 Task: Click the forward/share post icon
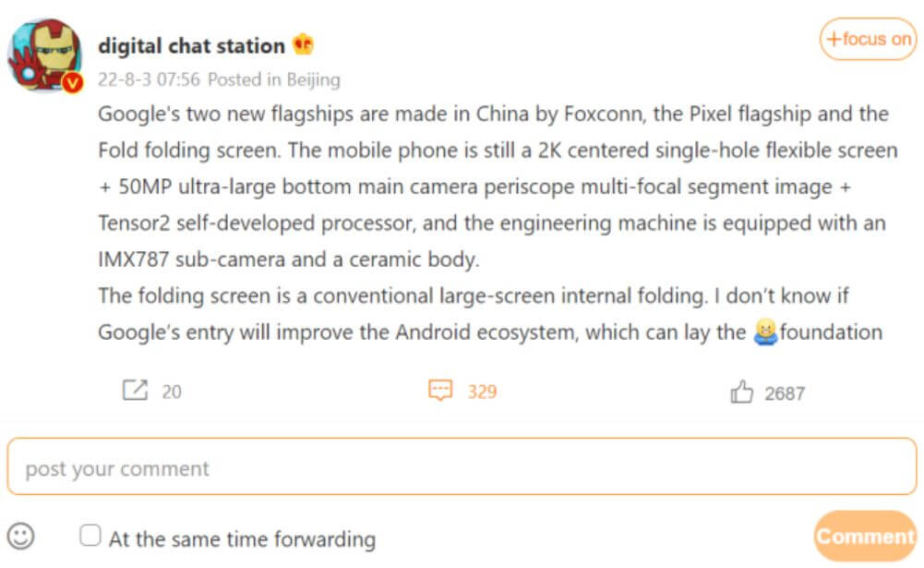tap(135, 391)
